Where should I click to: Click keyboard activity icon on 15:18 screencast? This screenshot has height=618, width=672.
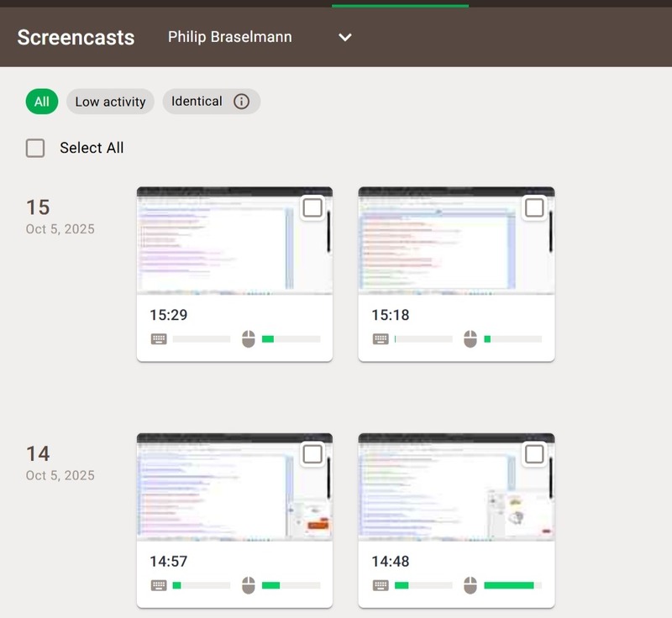(x=381, y=339)
